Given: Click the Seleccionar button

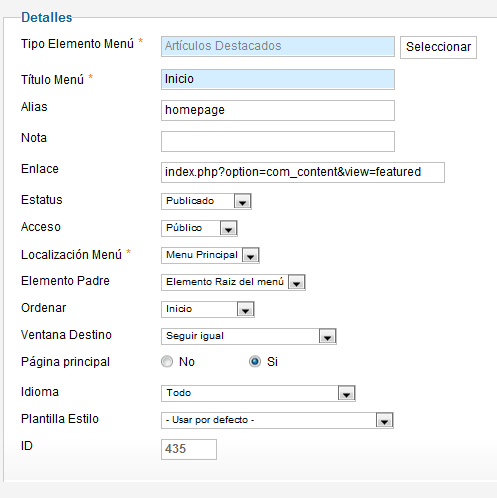Looking at the screenshot, I should click(438, 47).
